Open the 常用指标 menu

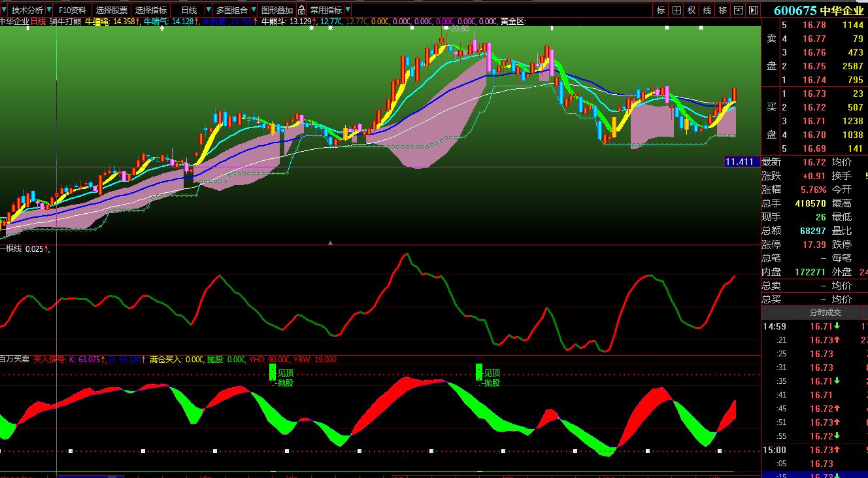pyautogui.click(x=325, y=10)
